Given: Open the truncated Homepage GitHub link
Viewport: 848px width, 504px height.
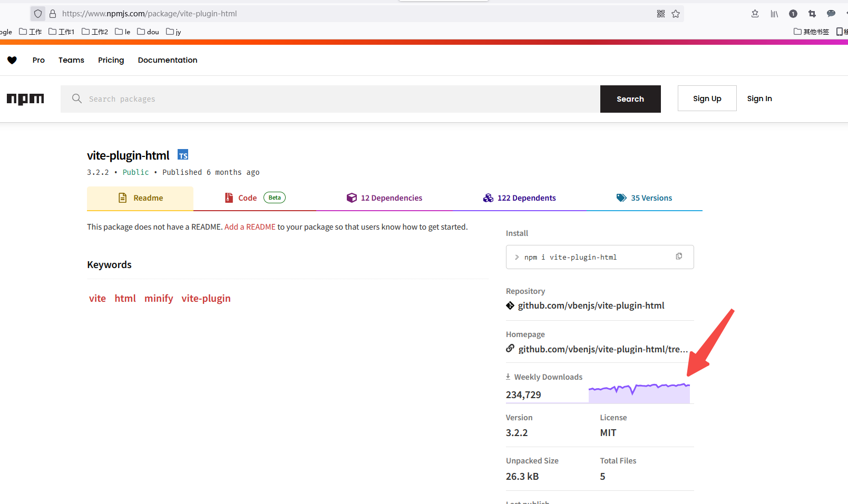Looking at the screenshot, I should [603, 349].
